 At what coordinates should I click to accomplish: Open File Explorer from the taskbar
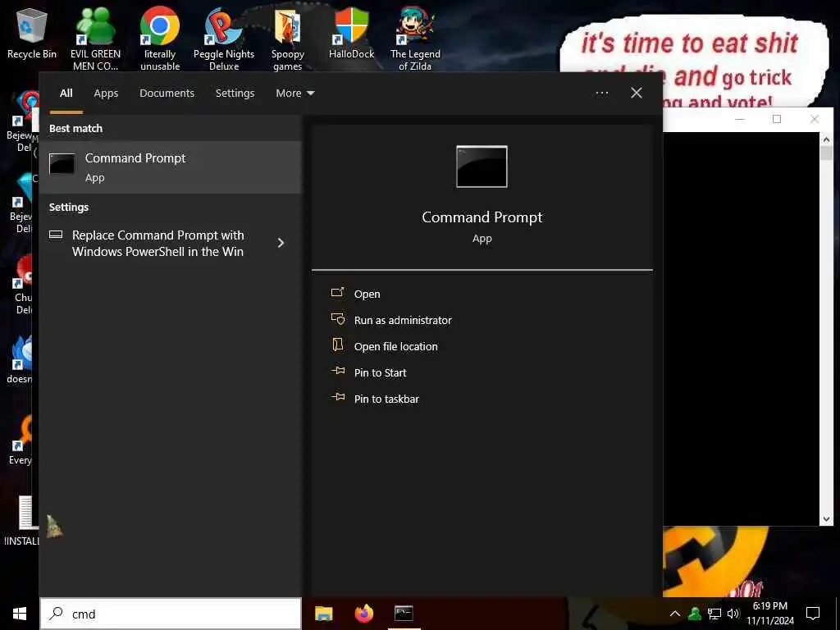pyautogui.click(x=323, y=614)
